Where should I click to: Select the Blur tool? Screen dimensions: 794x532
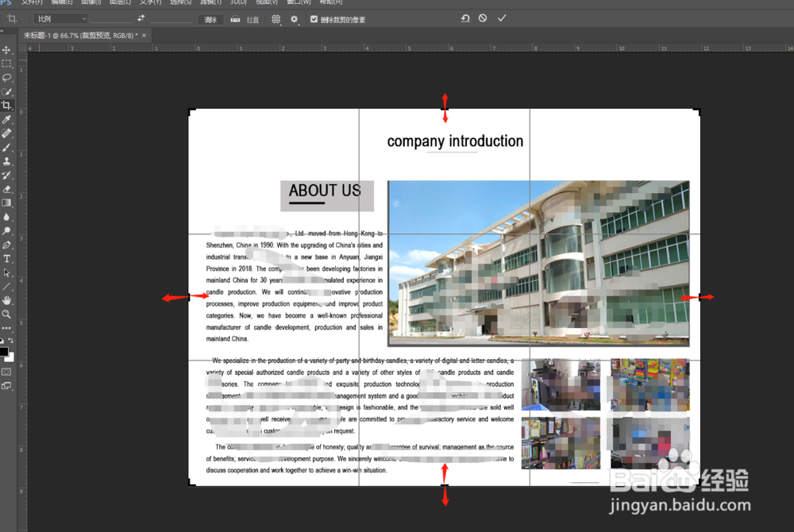(6, 217)
